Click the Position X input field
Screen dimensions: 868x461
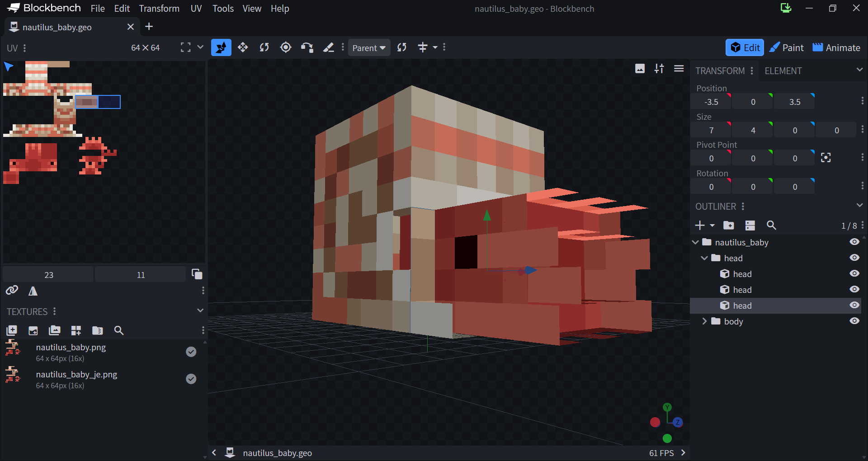[x=711, y=102]
